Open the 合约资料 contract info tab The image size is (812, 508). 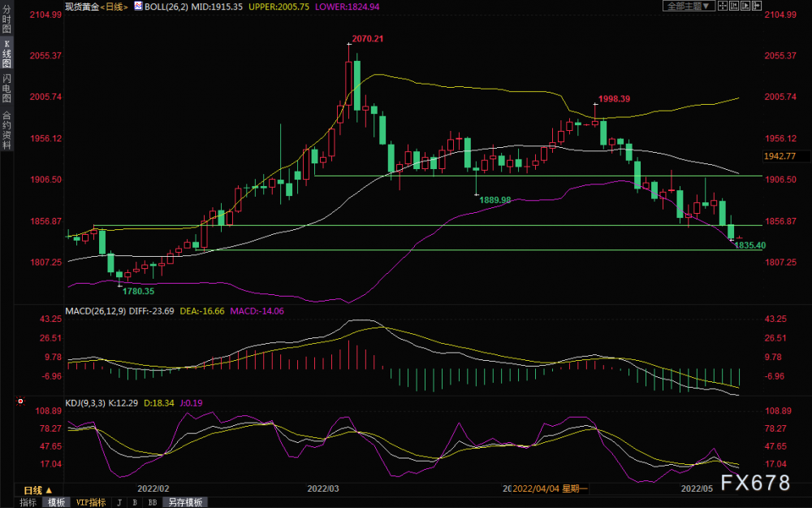click(6, 129)
